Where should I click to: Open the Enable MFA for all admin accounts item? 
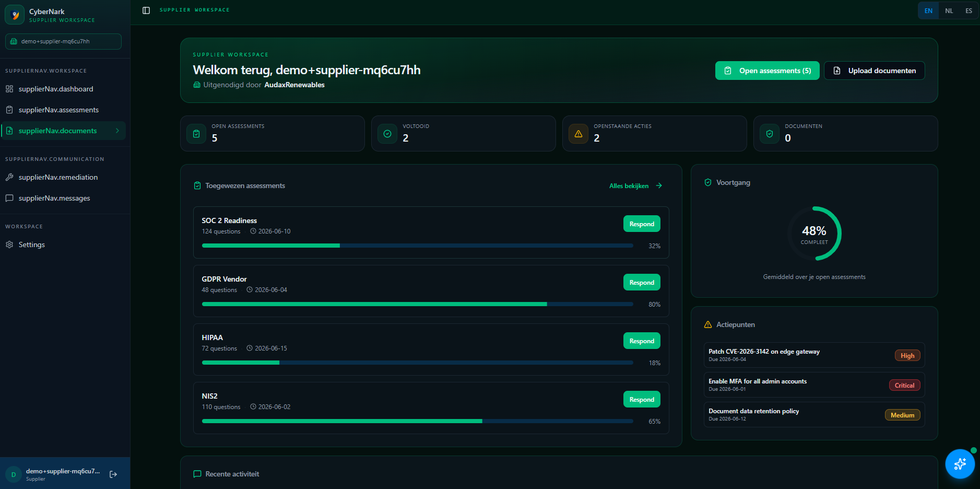point(814,385)
